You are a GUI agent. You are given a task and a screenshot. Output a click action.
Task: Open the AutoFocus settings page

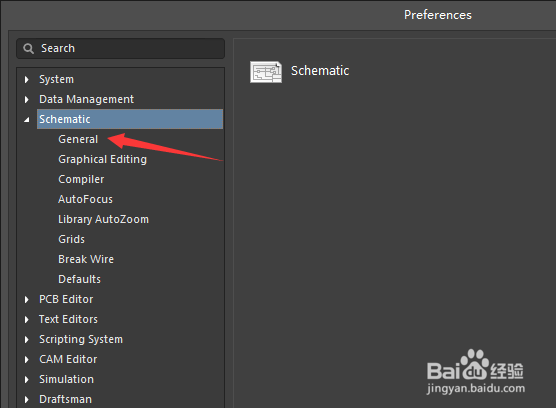[85, 199]
